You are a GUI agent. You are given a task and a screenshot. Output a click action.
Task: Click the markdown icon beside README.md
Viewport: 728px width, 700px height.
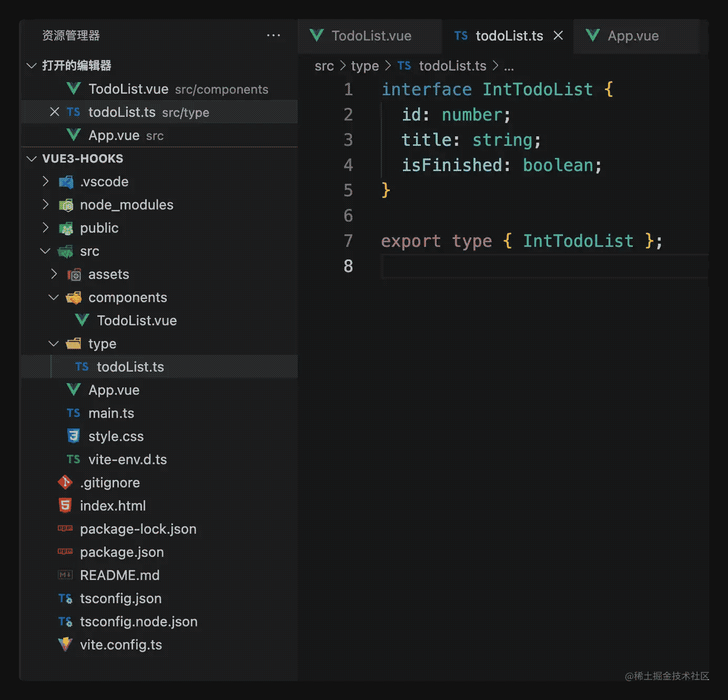[65, 575]
